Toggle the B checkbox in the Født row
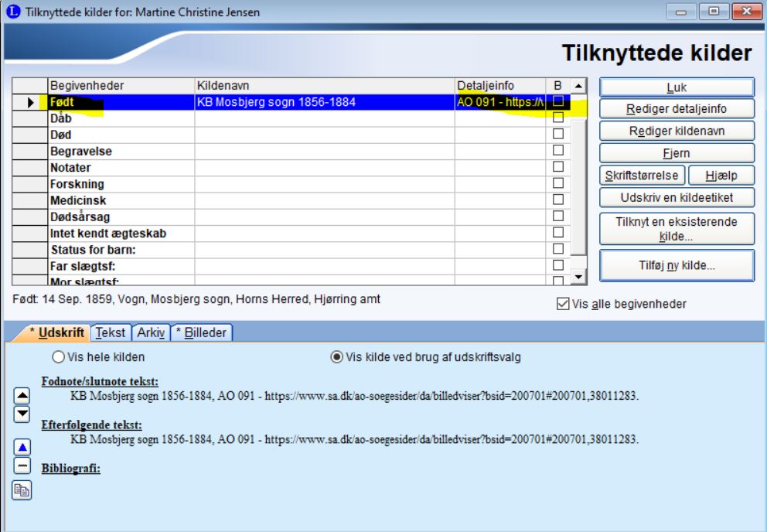 coord(558,101)
